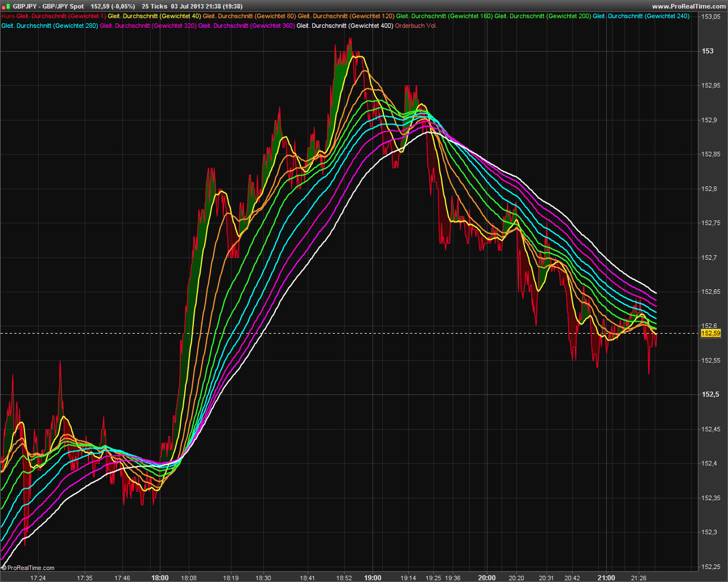
Task: Click the 20:20 time axis label
Action: (x=516, y=578)
